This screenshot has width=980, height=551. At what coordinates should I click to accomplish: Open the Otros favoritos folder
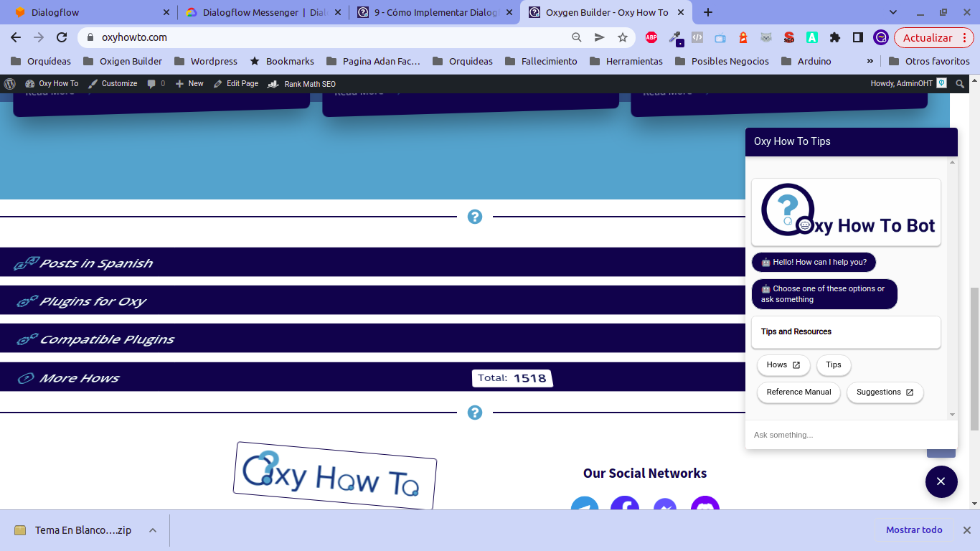[x=929, y=61]
